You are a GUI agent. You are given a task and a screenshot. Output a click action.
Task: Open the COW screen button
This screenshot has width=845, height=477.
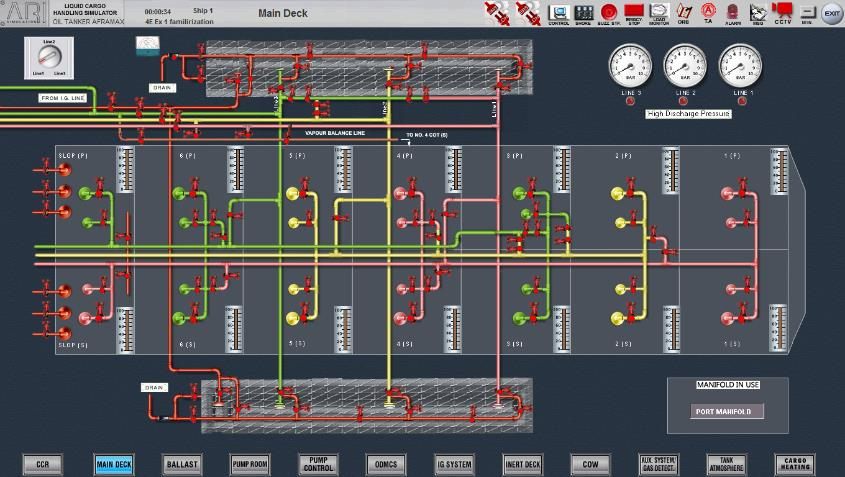[591, 464]
